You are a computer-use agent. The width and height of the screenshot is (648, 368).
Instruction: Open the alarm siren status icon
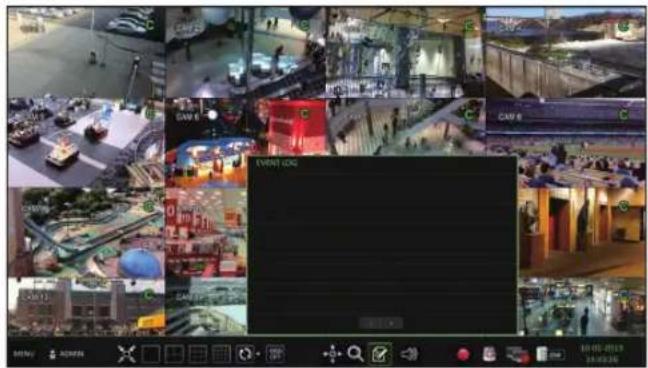489,354
